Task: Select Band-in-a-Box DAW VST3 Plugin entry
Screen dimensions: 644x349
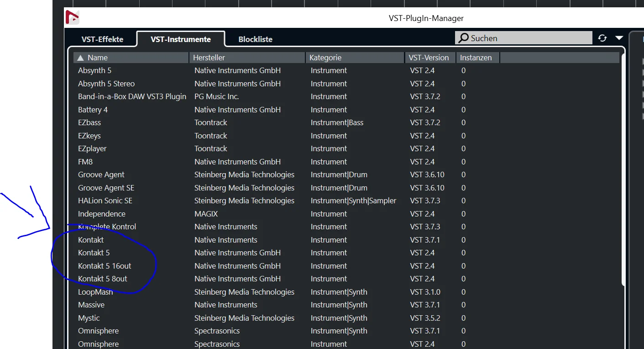Action: pos(347,96)
